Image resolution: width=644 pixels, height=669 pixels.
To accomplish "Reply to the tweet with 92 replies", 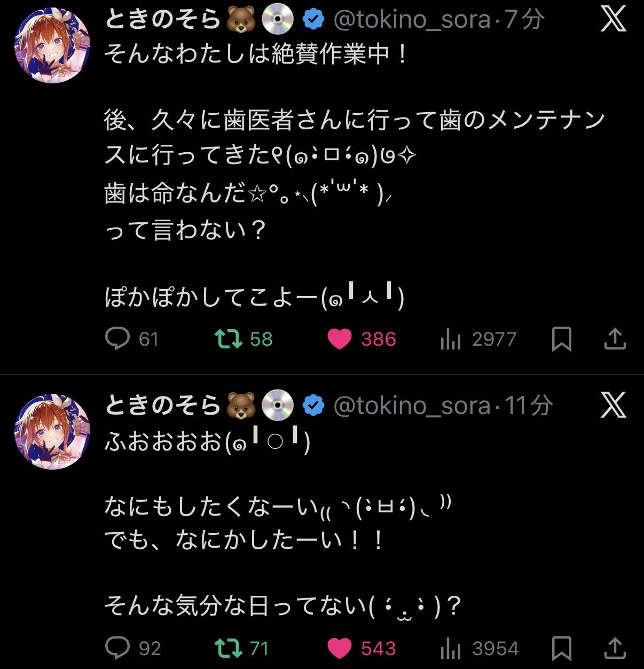I will click(x=118, y=648).
